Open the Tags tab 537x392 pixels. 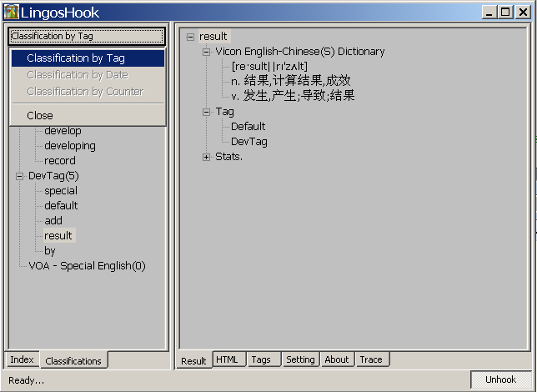(x=263, y=359)
